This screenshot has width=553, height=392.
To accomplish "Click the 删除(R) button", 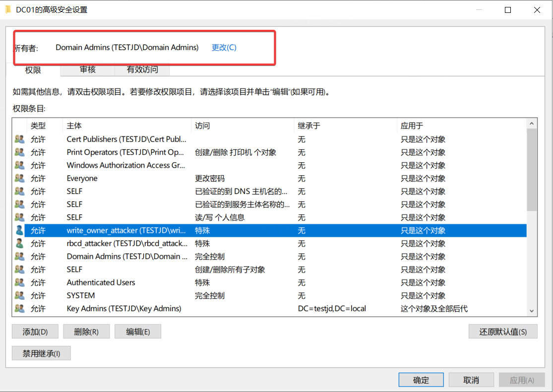I will click(x=86, y=331).
